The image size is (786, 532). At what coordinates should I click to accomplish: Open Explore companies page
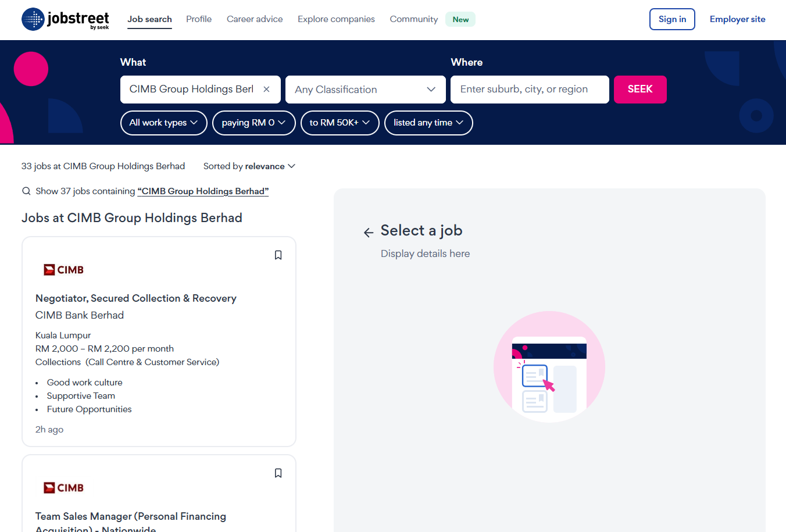point(336,19)
